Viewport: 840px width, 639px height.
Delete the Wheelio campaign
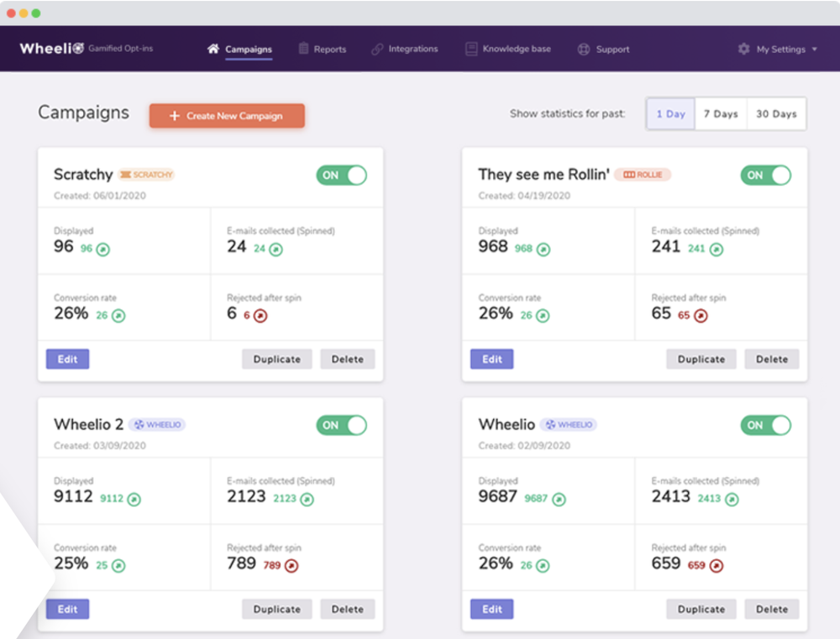click(x=772, y=610)
